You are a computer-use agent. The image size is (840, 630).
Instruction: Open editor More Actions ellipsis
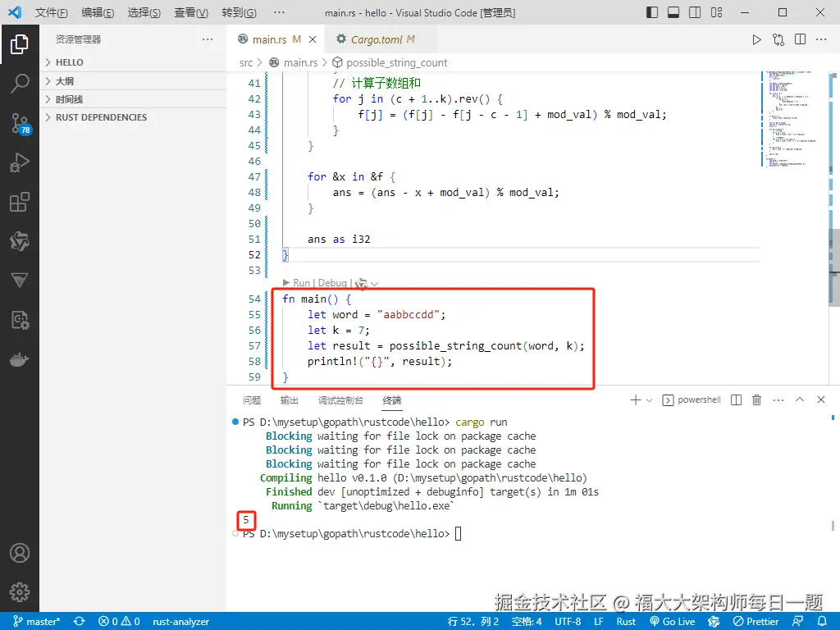(x=821, y=39)
